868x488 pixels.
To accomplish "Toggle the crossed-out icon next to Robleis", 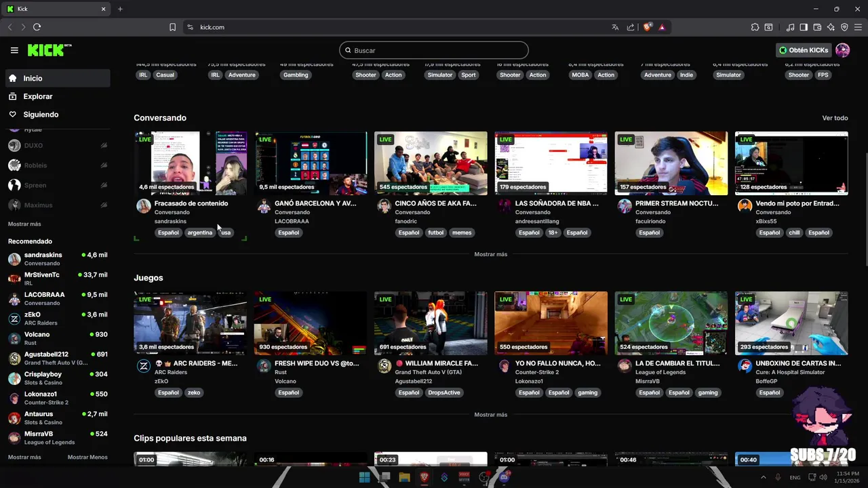I will pos(104,165).
